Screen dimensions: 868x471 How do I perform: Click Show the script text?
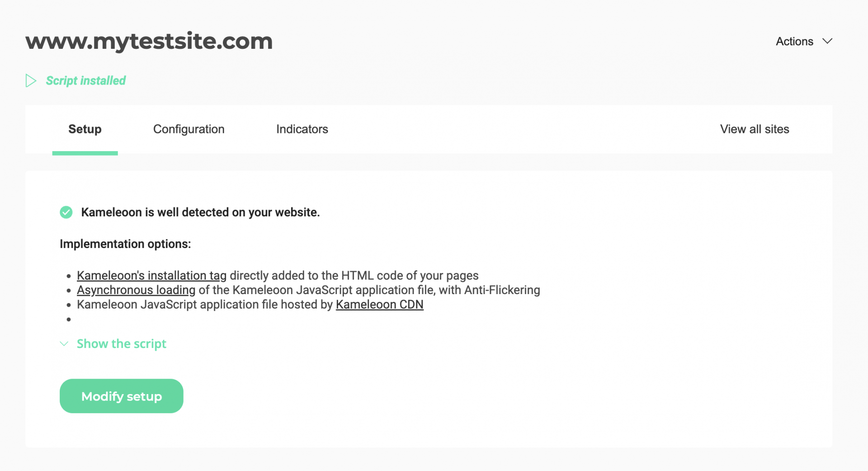pyautogui.click(x=122, y=344)
